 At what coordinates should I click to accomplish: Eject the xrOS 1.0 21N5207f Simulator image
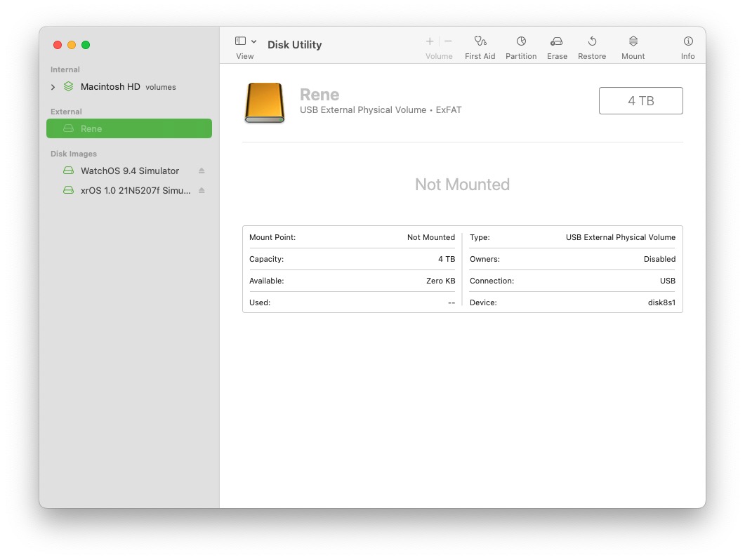[202, 190]
